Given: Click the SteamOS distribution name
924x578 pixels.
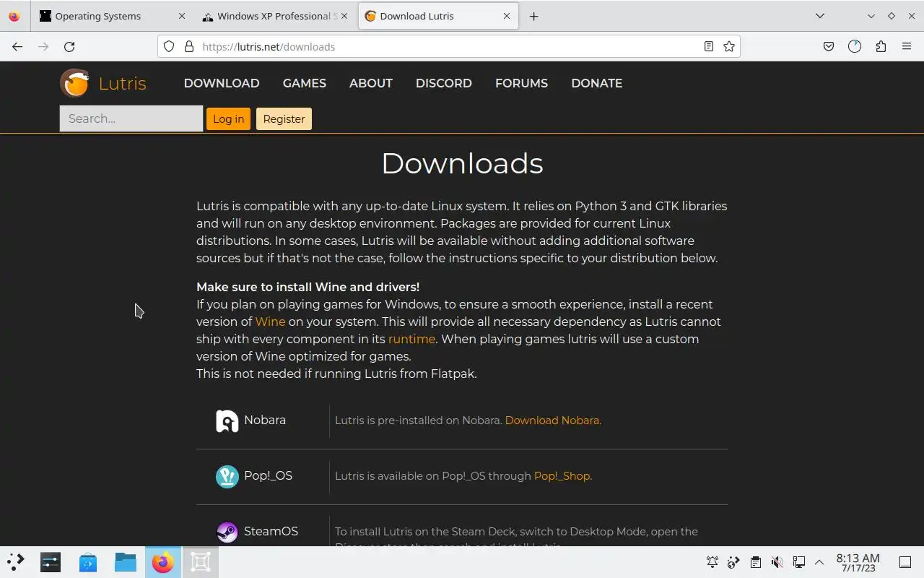Looking at the screenshot, I should 271,531.
